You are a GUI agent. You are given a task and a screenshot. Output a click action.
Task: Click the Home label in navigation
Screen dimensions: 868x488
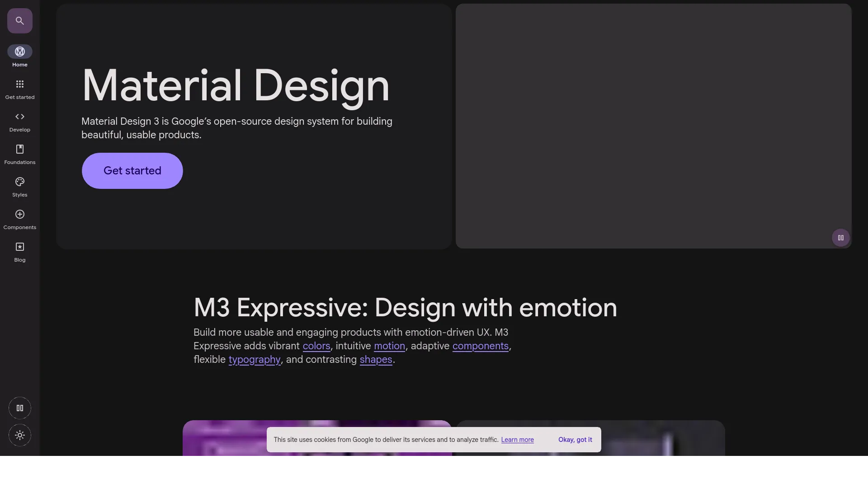[20, 65]
